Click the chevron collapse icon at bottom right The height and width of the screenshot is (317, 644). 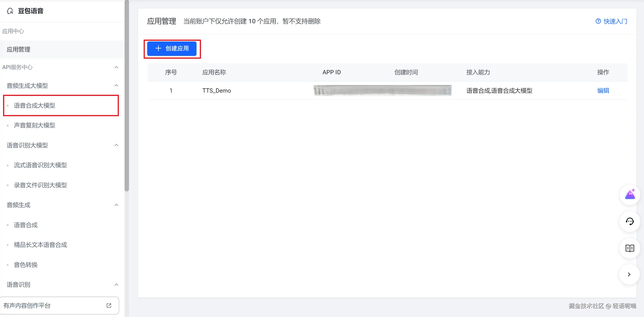click(629, 275)
